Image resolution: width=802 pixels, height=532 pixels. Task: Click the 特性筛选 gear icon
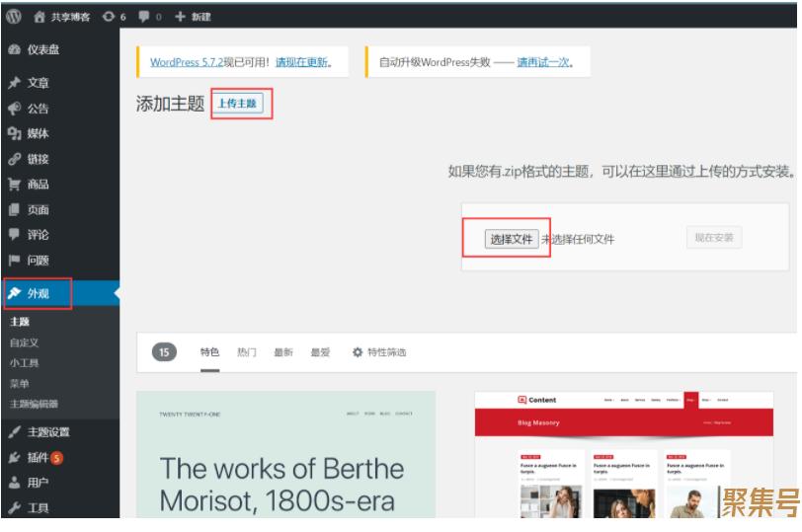(x=358, y=352)
